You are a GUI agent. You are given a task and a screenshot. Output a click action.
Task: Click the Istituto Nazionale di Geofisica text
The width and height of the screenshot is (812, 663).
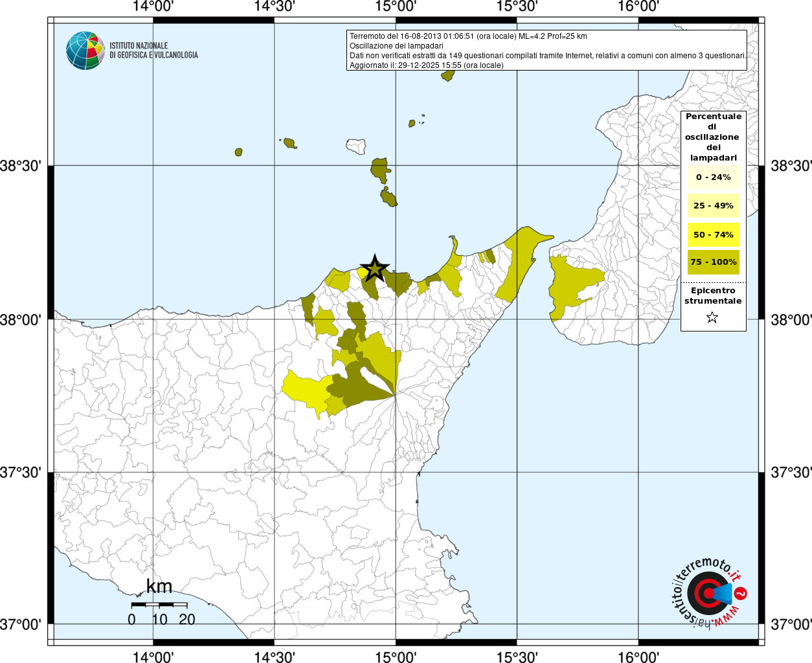(x=153, y=51)
